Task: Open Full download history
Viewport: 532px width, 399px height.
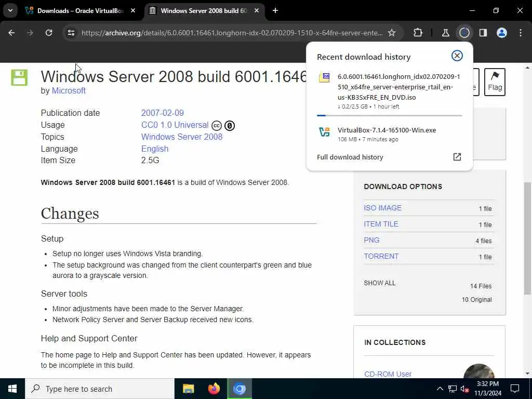Action: point(350,157)
